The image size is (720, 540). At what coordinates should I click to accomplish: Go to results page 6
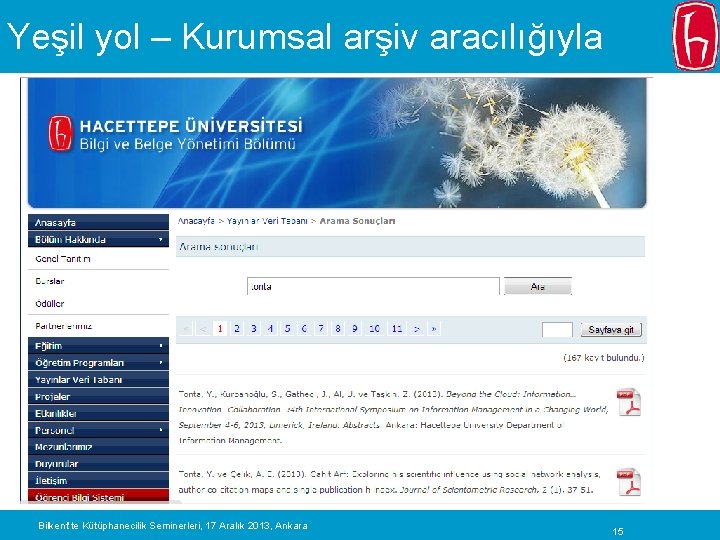point(304,329)
